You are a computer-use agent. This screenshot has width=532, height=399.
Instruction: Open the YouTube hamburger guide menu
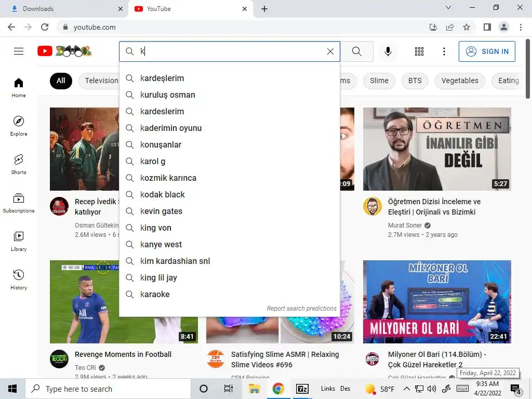(19, 51)
